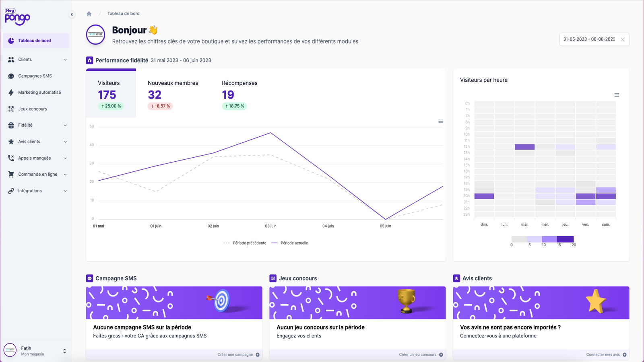Click the plus icon beside Connecter mes avis
Viewport: 644px width, 362px height.
(625, 355)
